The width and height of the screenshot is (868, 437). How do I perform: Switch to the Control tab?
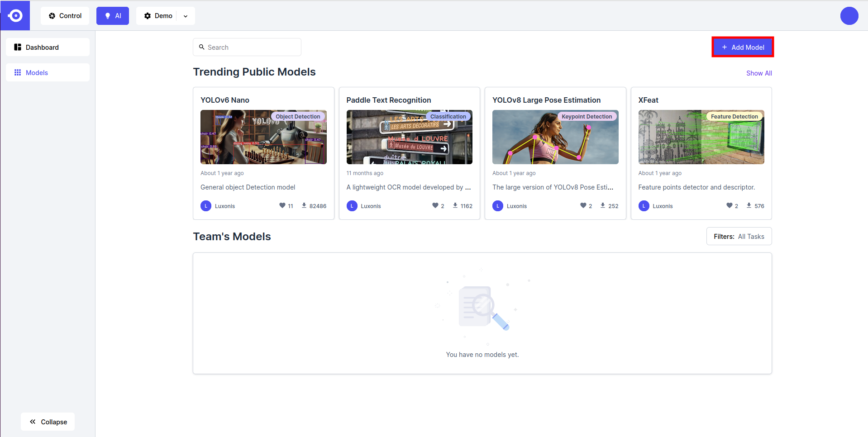65,16
